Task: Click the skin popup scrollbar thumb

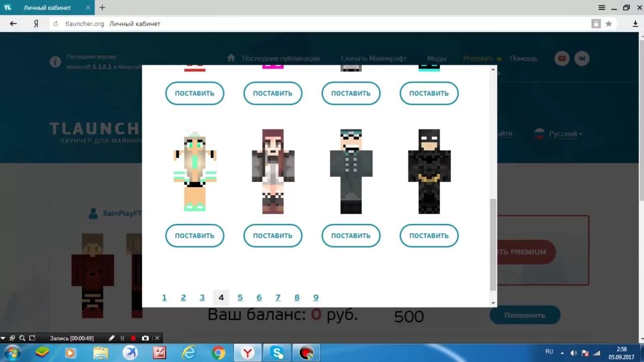Action: [493, 244]
